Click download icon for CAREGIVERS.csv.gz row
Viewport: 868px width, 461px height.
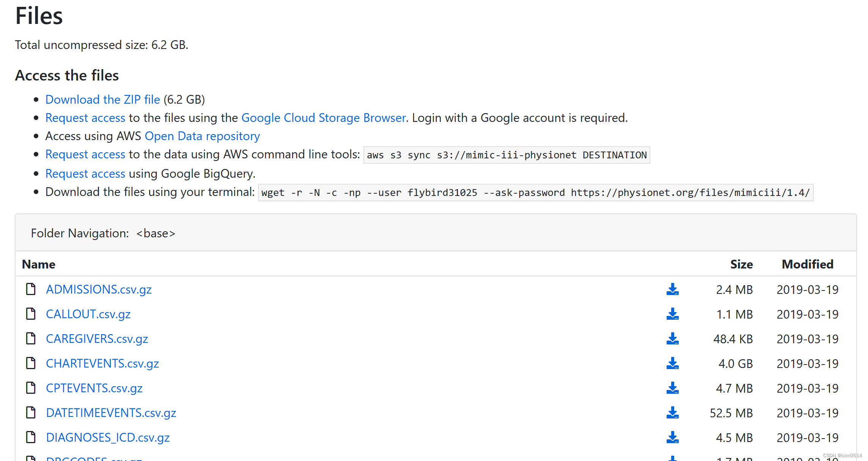[672, 339]
